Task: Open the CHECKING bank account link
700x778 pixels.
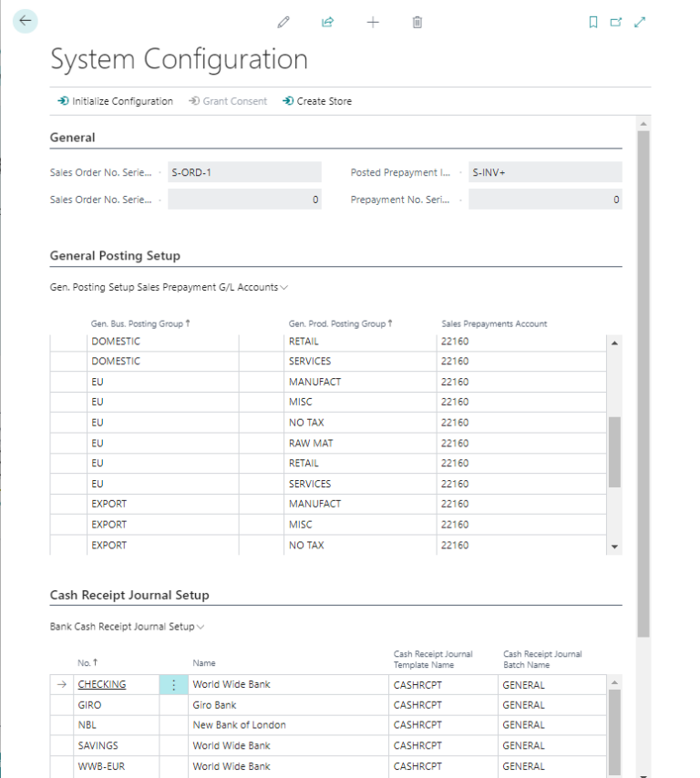Action: (101, 684)
